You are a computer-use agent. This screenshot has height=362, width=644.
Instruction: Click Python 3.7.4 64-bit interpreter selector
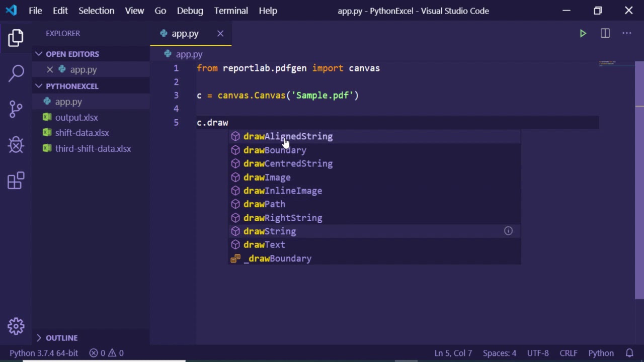44,353
